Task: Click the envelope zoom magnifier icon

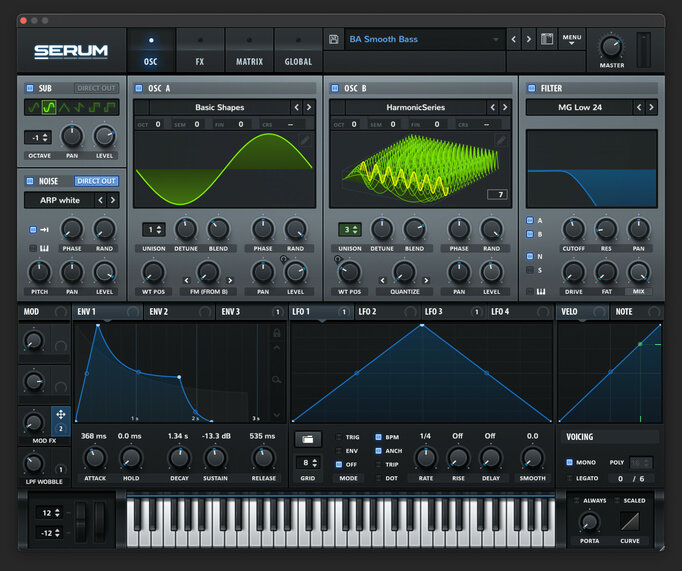Action: click(x=276, y=380)
